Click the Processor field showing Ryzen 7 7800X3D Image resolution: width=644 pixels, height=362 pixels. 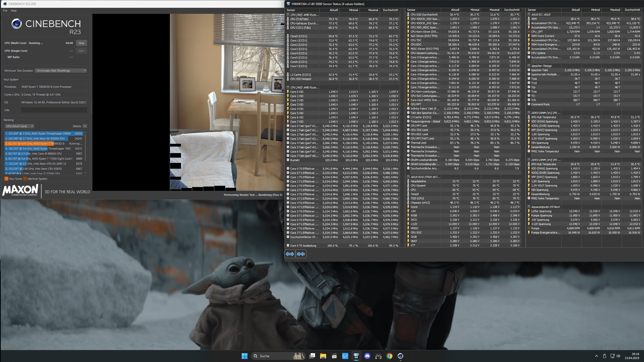pos(54,87)
